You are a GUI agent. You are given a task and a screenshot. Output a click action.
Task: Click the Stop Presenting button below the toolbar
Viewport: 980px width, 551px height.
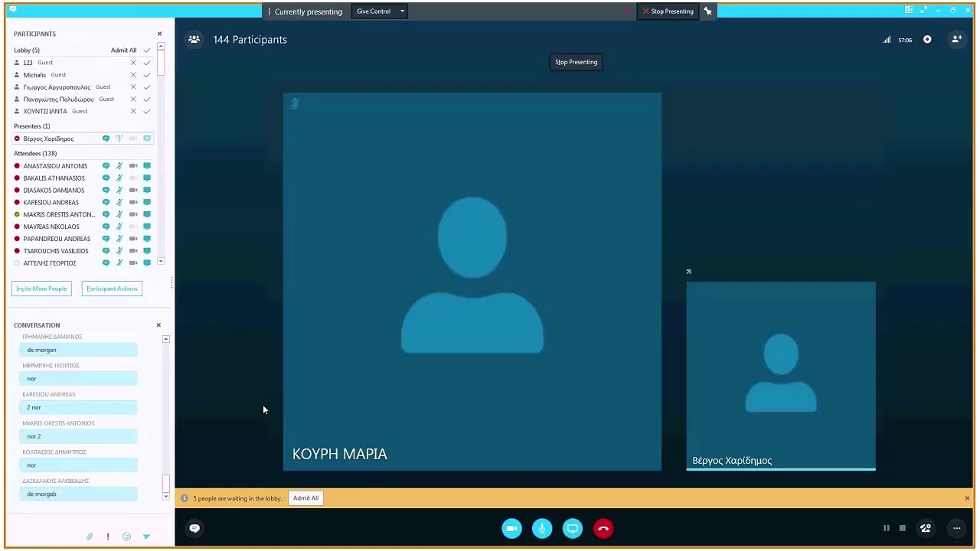point(576,62)
